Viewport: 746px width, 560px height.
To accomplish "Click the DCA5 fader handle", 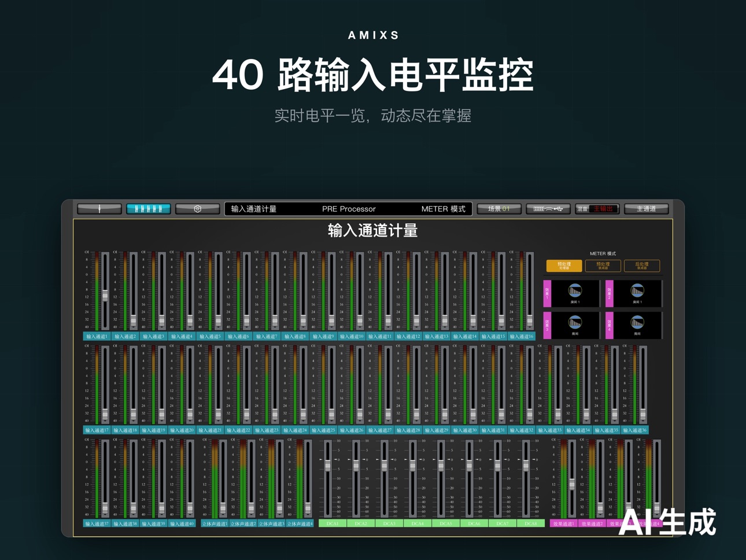I will 441,465.
